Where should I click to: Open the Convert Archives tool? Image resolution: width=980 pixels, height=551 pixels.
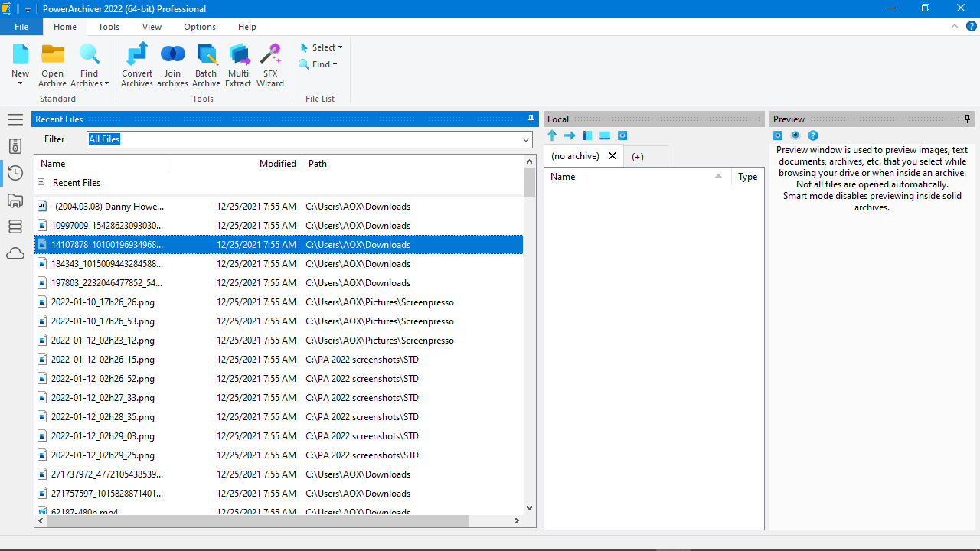pos(137,65)
